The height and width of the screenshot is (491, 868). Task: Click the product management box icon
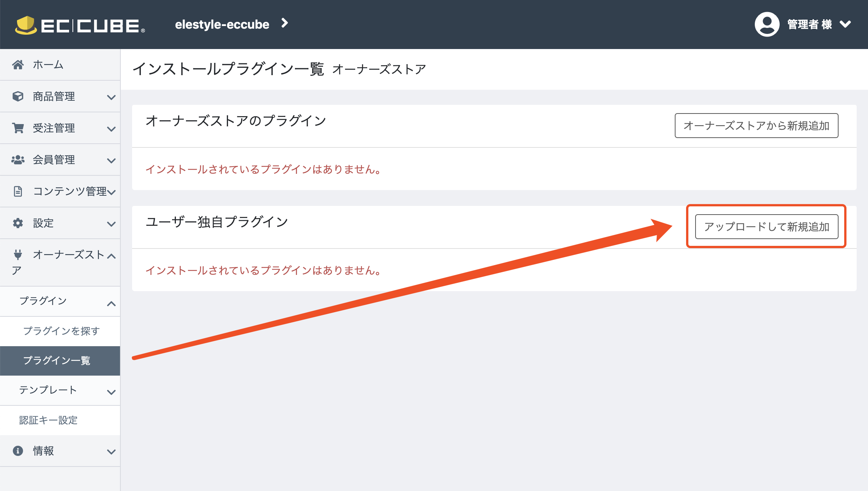18,97
